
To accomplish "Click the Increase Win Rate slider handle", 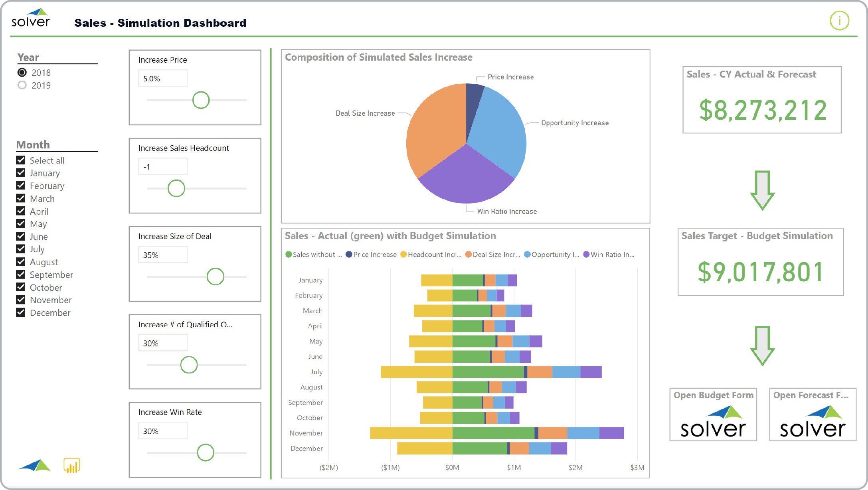I will coord(206,452).
